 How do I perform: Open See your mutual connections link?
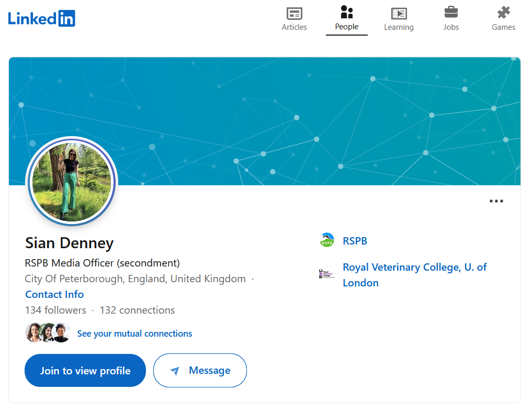(134, 334)
